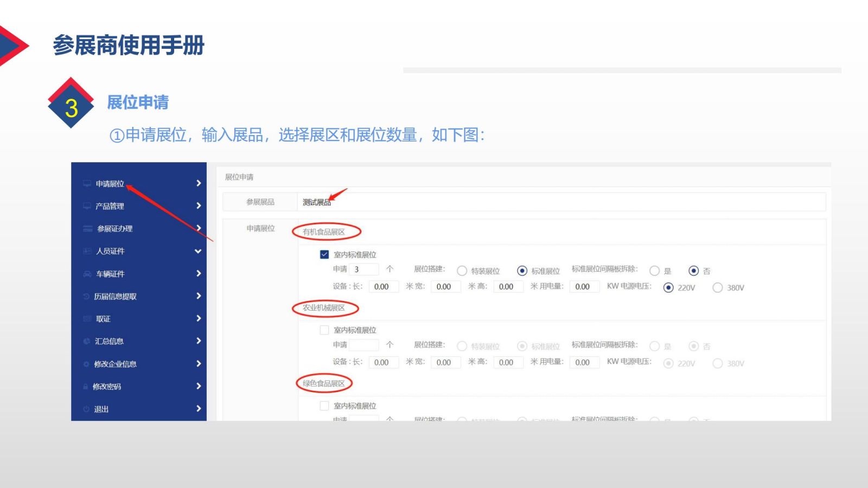868x488 pixels.
Task: Select 220V voltage in 有机食品展区
Action: [x=668, y=287]
